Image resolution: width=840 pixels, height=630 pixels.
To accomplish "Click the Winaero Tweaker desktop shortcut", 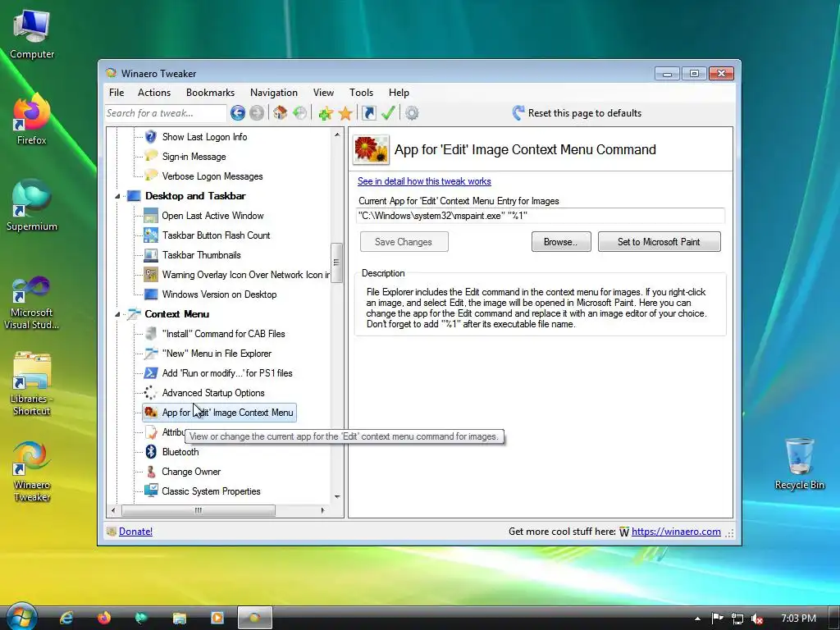I will coord(32,472).
